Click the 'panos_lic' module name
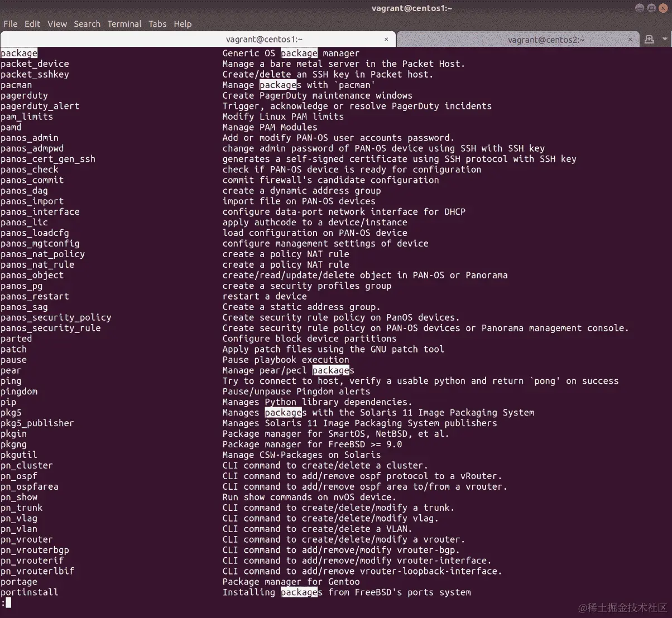The width and height of the screenshot is (672, 618). pos(24,223)
